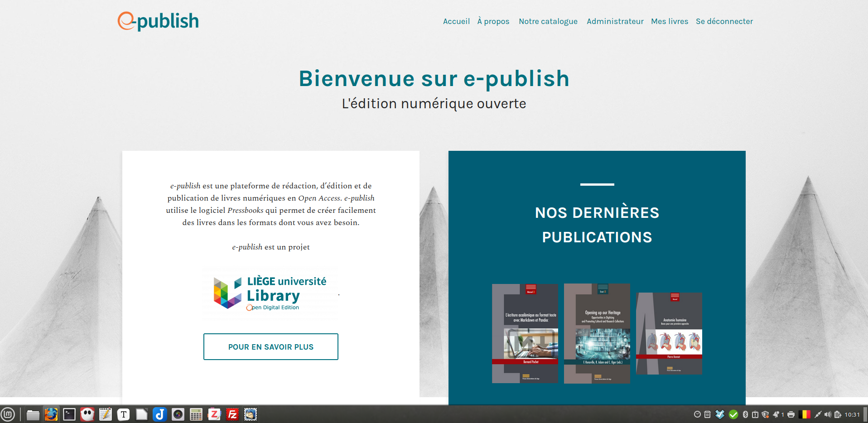Open Notre catalogue in navigation
The image size is (868, 423).
coord(548,21)
